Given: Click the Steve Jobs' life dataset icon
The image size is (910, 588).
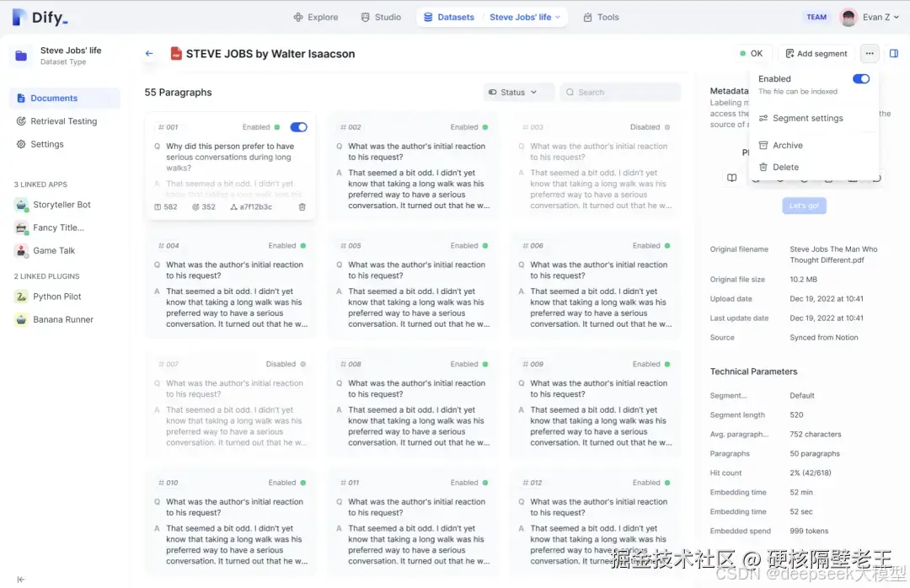Looking at the screenshot, I should click(20, 56).
